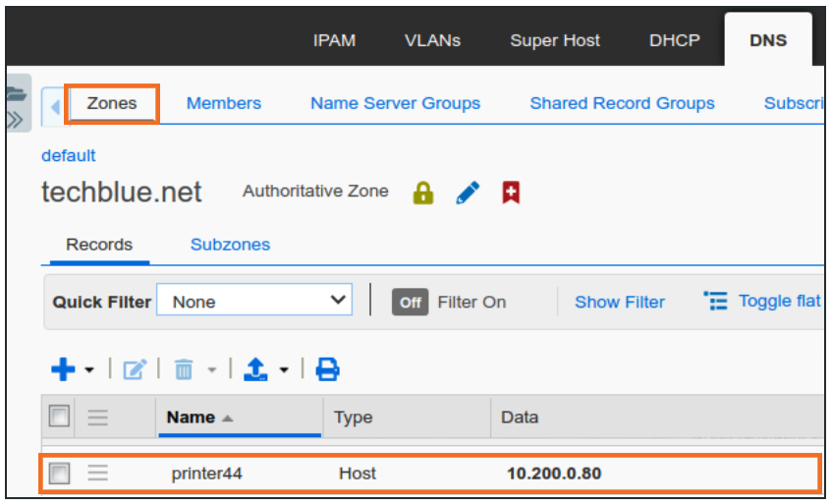This screenshot has height=504, width=831.
Task: Switch to the Subzones tab
Action: [x=230, y=245]
